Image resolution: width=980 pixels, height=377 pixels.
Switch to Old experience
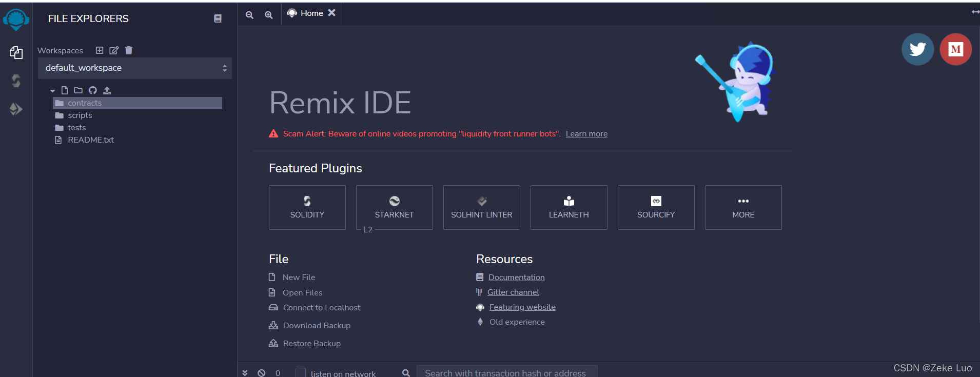[x=517, y=322]
